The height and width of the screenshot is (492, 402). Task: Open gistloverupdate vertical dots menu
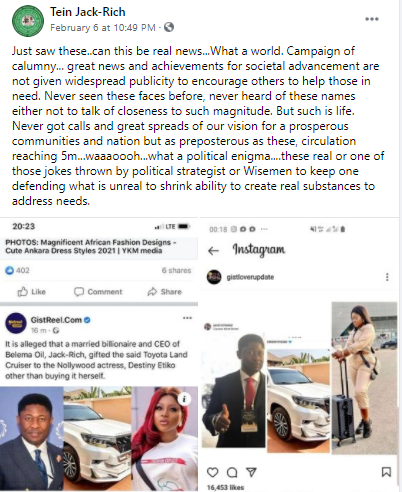click(x=387, y=277)
